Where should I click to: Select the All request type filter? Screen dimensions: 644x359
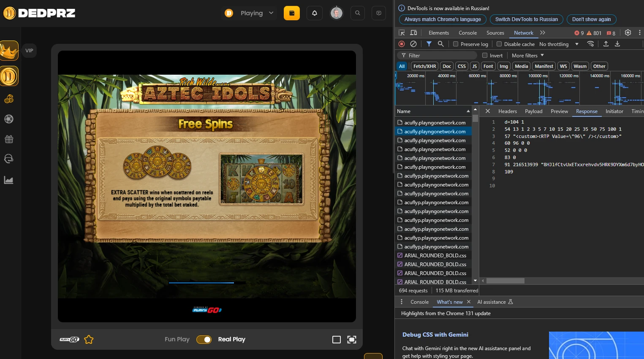coord(402,66)
